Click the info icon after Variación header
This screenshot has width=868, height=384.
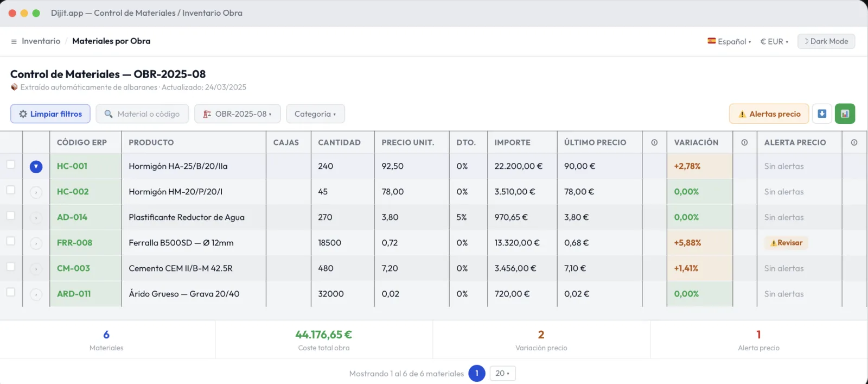click(x=744, y=142)
